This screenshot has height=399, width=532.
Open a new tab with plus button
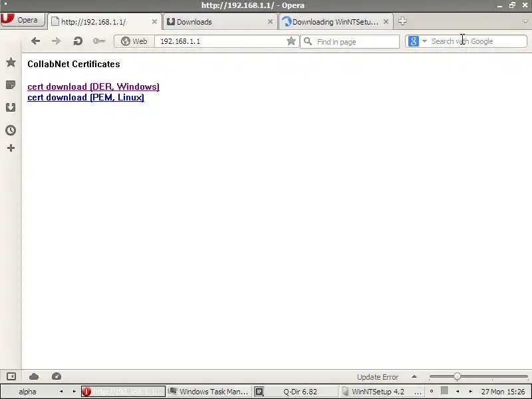coord(402,21)
